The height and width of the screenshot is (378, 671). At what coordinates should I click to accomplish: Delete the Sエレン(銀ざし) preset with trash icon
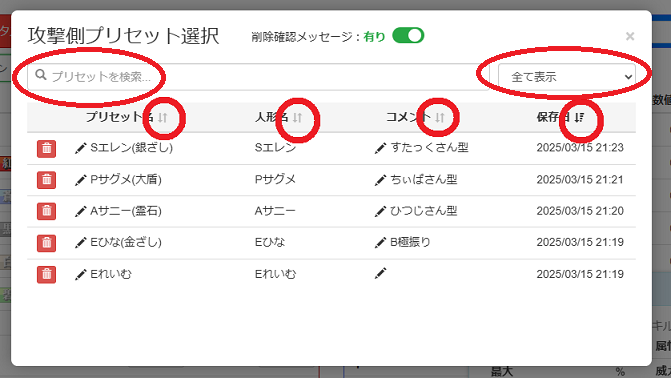tap(46, 149)
